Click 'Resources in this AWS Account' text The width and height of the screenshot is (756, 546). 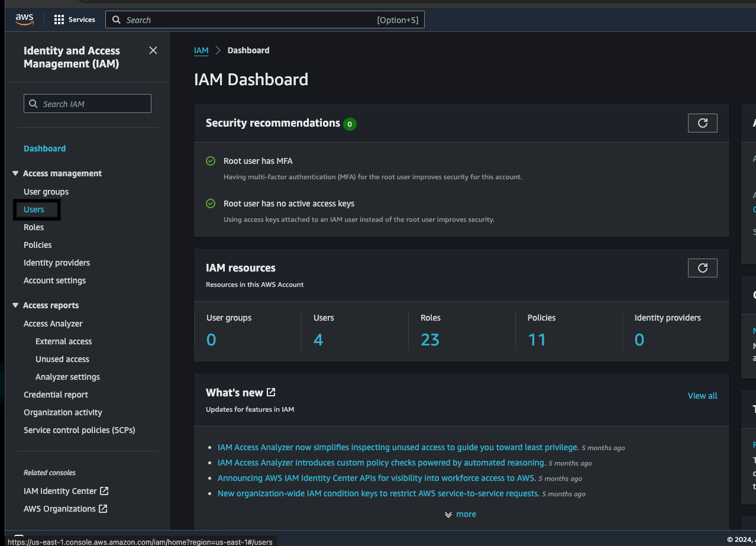[x=255, y=285]
